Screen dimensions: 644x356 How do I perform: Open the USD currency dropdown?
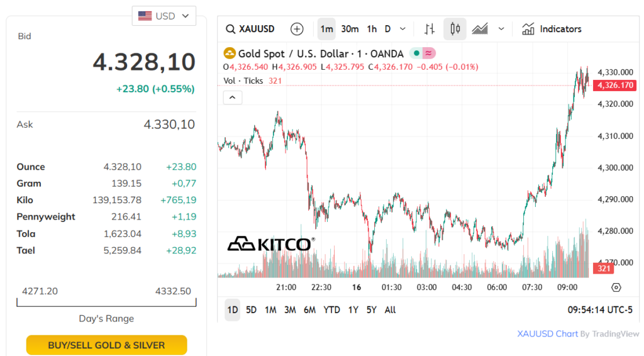point(164,16)
